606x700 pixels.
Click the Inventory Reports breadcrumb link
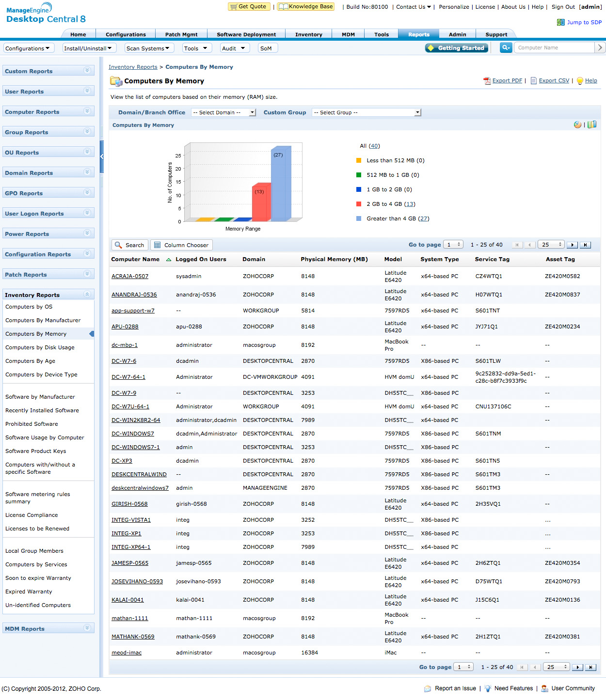133,67
